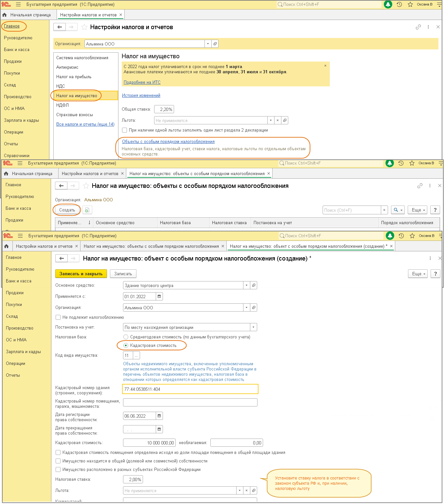Clear the Льгота field in tax settings
This screenshot has width=444, height=504.
tap(277, 120)
